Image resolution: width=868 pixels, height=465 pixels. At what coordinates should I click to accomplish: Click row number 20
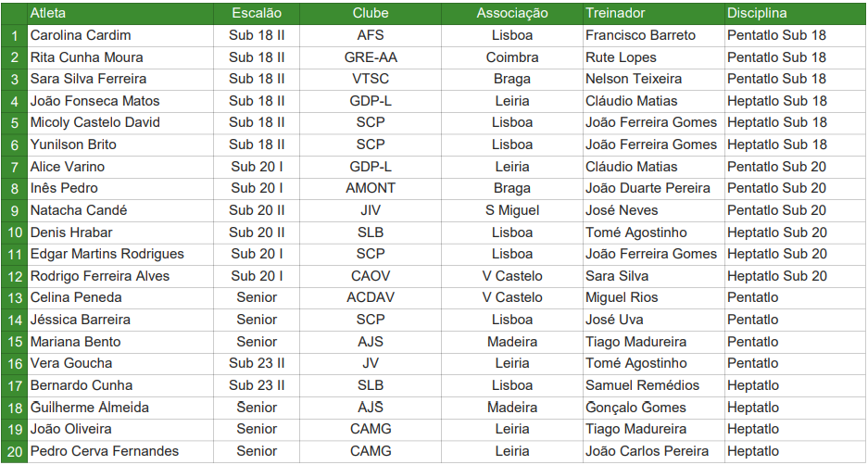click(x=15, y=451)
